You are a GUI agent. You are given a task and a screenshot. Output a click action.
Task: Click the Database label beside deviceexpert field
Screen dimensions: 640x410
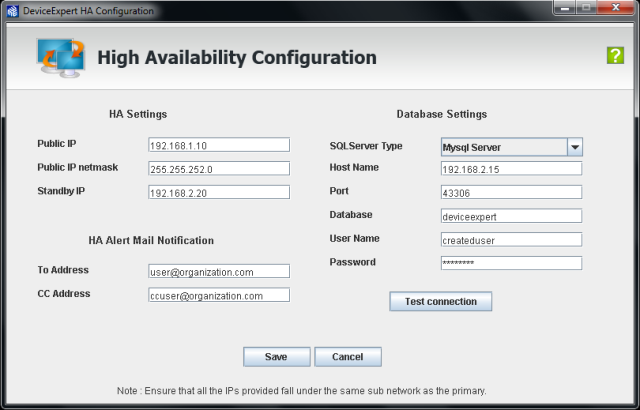tap(351, 215)
